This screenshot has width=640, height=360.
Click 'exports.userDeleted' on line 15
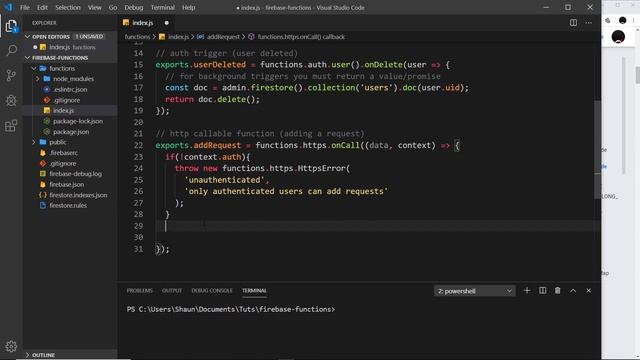[x=200, y=65]
